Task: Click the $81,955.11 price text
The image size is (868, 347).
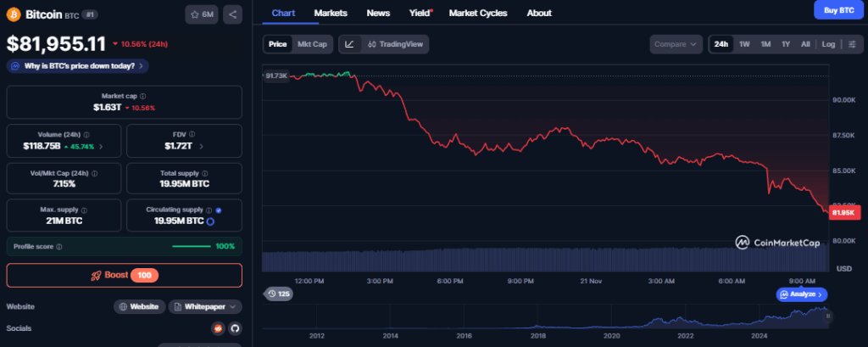Action: pyautogui.click(x=57, y=44)
